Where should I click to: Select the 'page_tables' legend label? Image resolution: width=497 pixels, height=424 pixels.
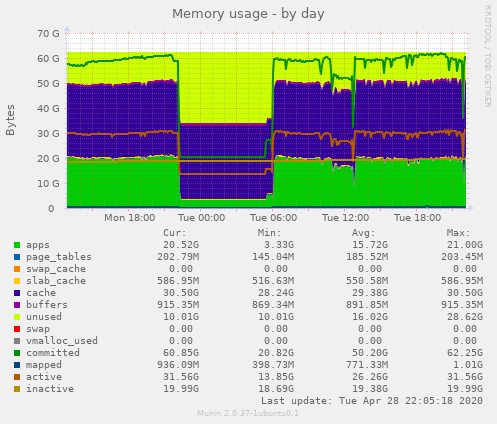(59, 257)
